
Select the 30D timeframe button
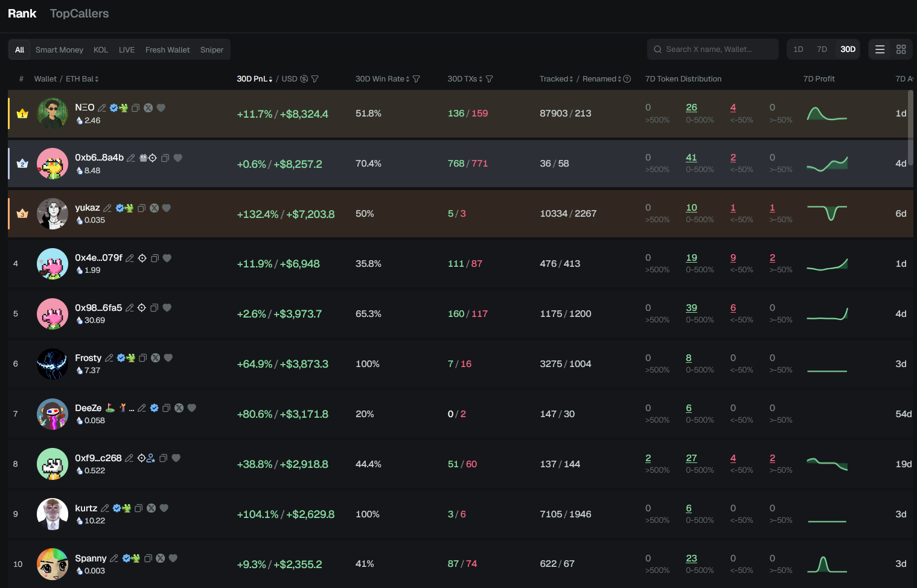point(848,50)
